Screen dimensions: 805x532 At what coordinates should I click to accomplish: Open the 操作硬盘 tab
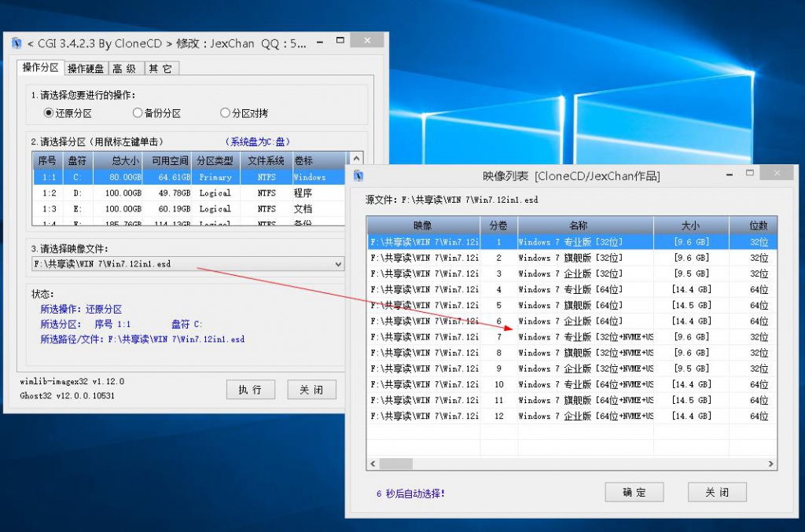coord(86,68)
